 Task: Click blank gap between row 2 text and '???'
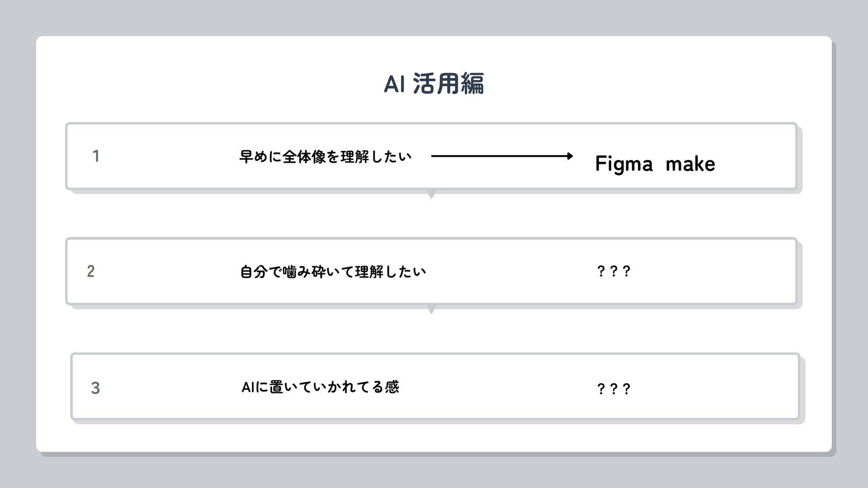pos(511,272)
